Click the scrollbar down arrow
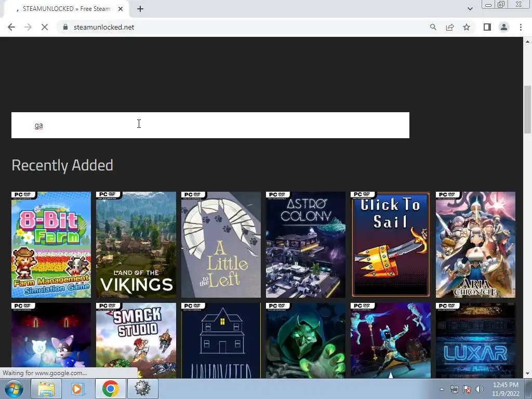Screen dimensions: 532x399 tap(527, 374)
